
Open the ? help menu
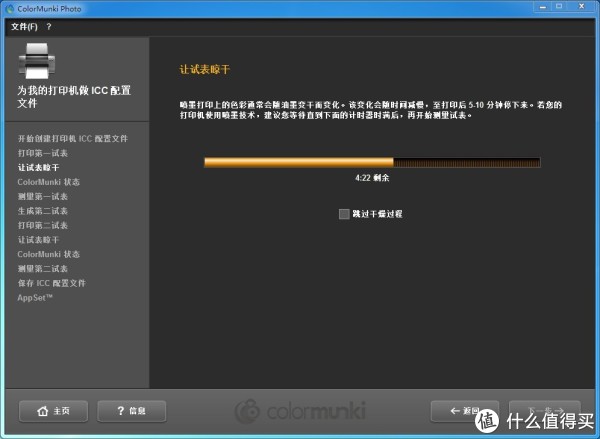click(x=49, y=27)
